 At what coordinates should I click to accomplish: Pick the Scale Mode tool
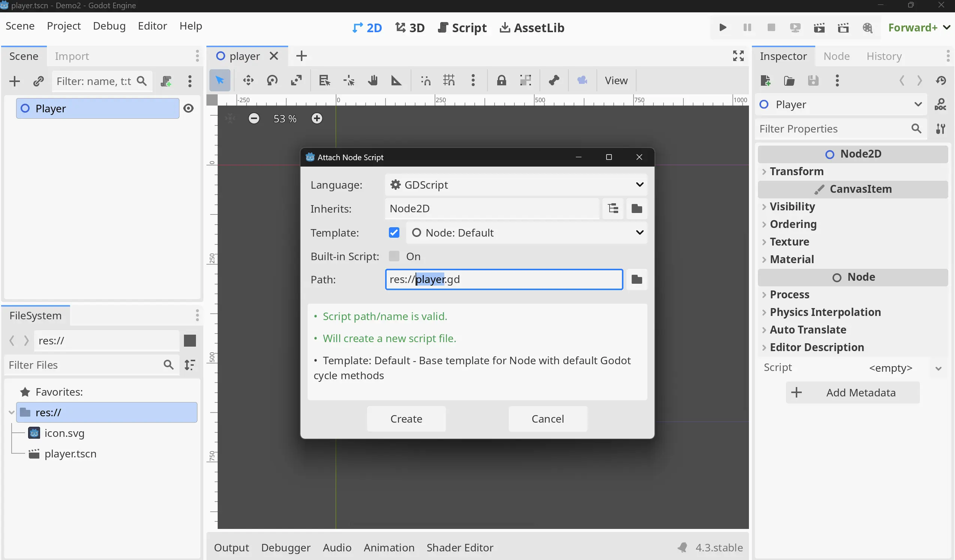(296, 80)
